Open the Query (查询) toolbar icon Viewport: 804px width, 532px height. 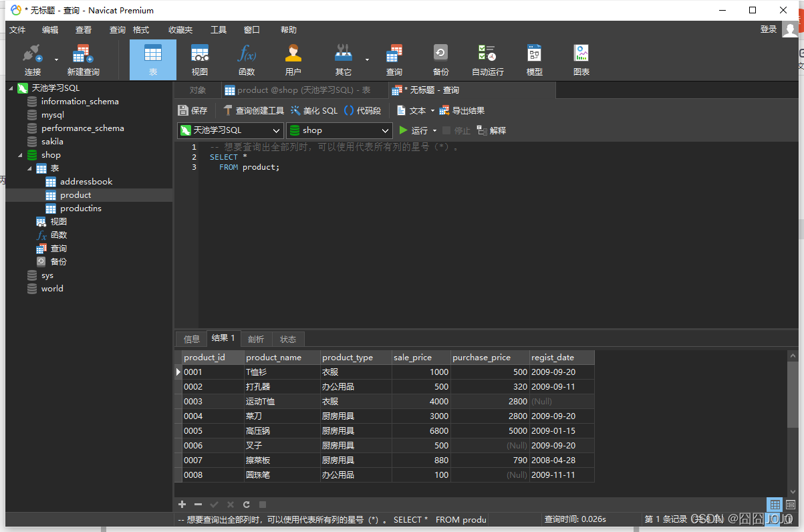[394, 60]
